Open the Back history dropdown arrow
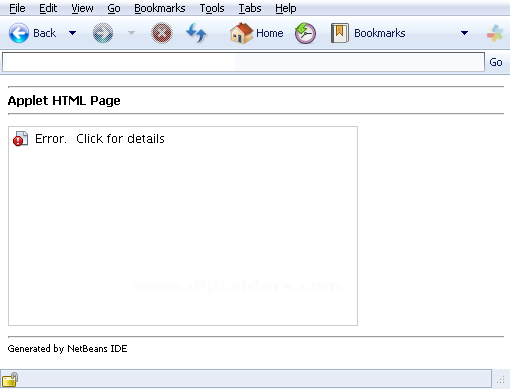510x389 pixels. pos(72,33)
